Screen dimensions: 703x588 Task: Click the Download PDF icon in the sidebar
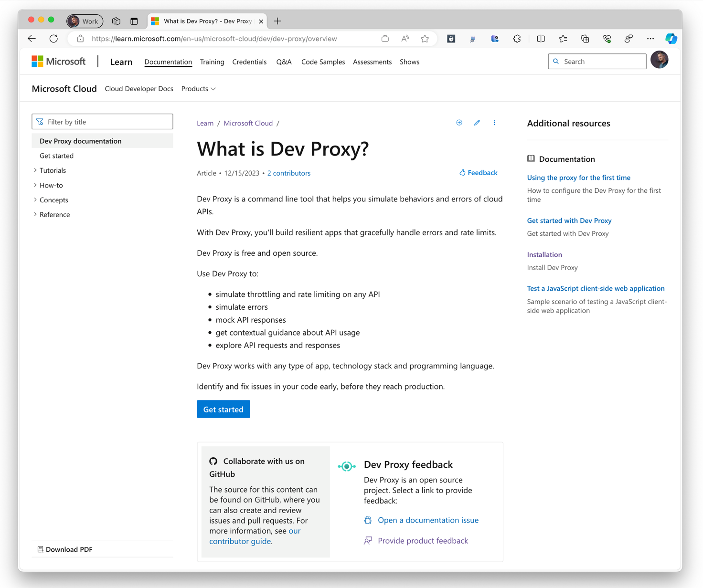click(x=41, y=549)
